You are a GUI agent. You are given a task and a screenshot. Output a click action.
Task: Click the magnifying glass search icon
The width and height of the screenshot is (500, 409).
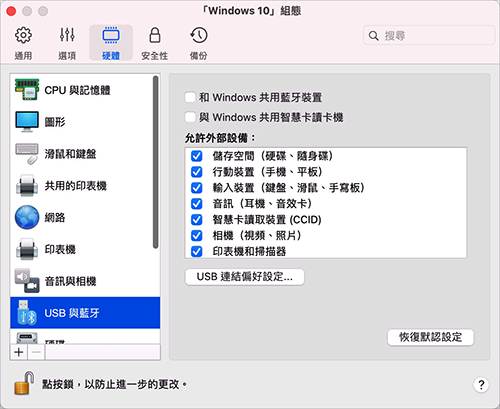coord(374,36)
